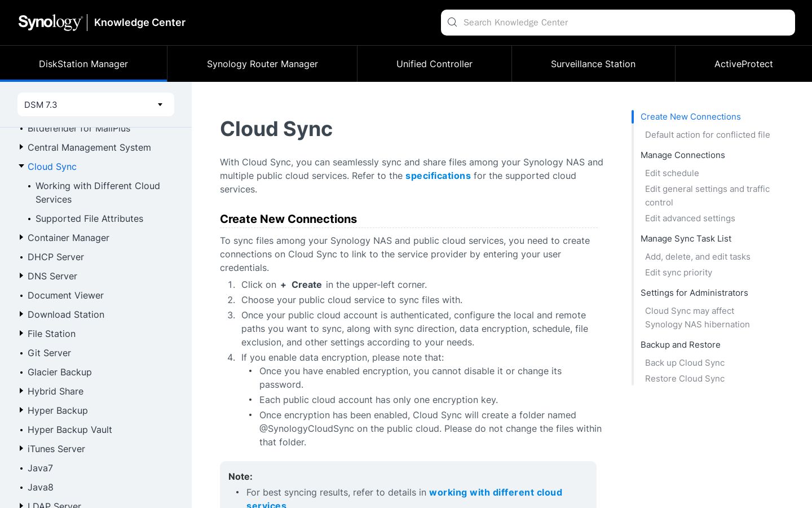812x508 pixels.
Task: Expand the Hyper Backup tree node
Action: [21, 410]
